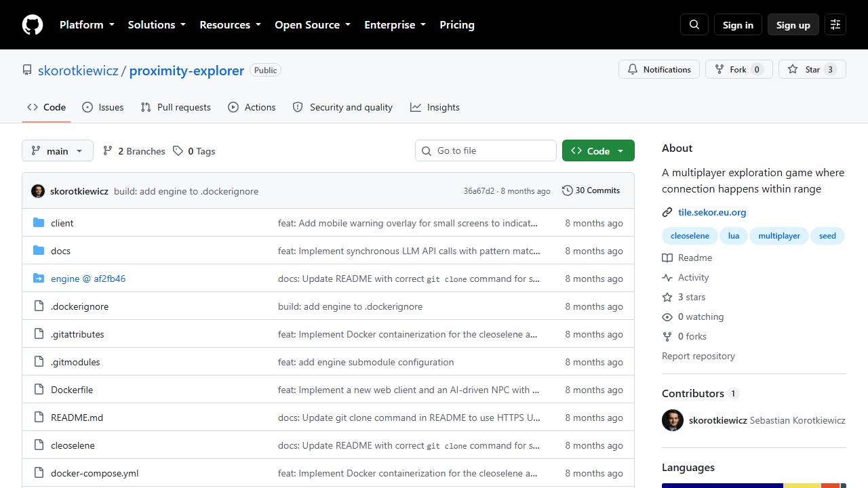Open the green Code dropdown button
Viewport: 868px width, 488px height.
(598, 150)
